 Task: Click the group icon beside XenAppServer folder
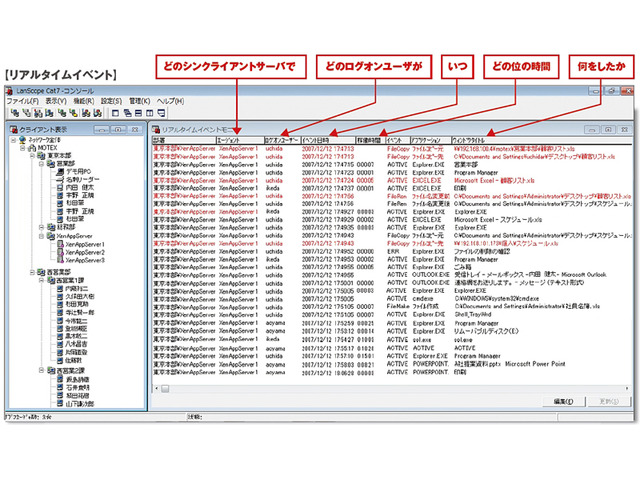point(51,236)
